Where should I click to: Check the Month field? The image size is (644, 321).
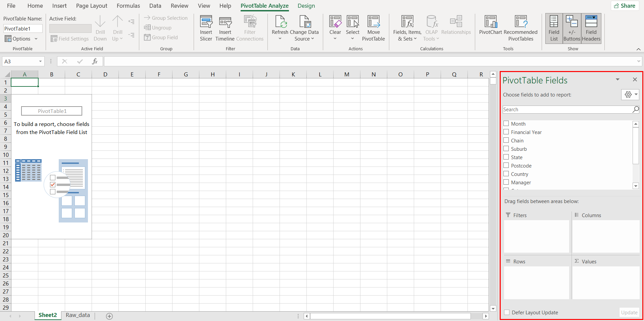(506, 124)
